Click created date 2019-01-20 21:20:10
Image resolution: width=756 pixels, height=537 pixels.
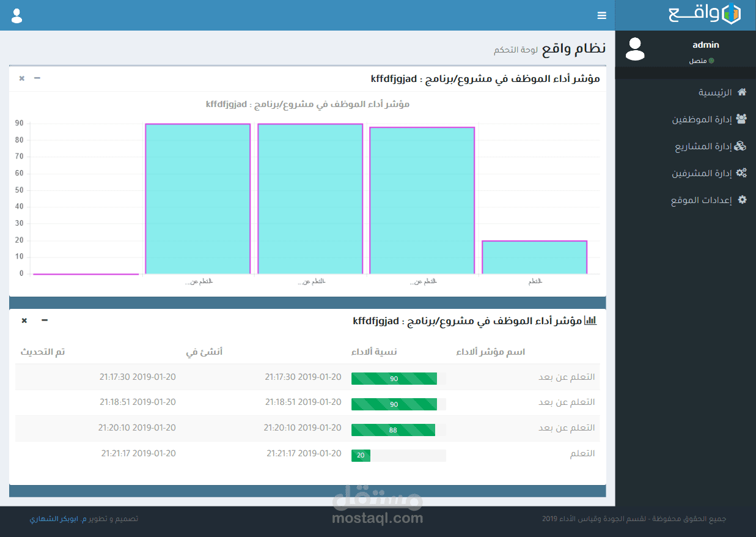[x=303, y=428]
